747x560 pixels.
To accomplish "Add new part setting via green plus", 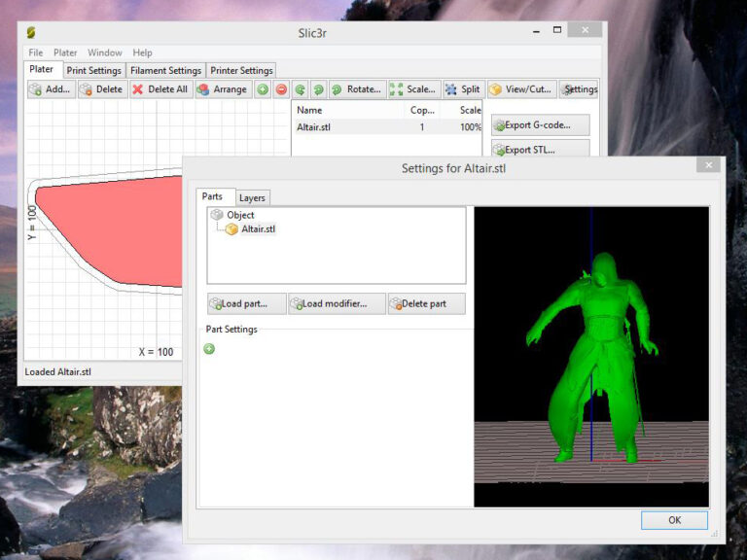I will (209, 349).
